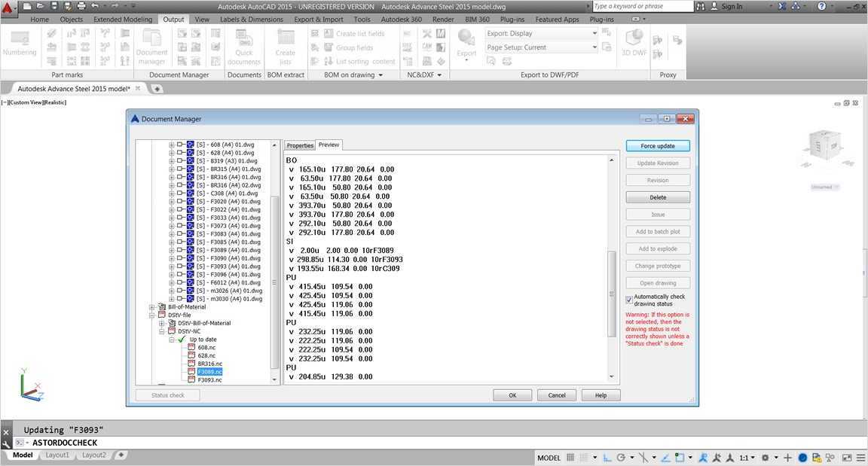Viewport: 868px width, 466px height.
Task: Tick the checkbox beside F3089 (A4) 01.dwg
Action: (x=181, y=251)
